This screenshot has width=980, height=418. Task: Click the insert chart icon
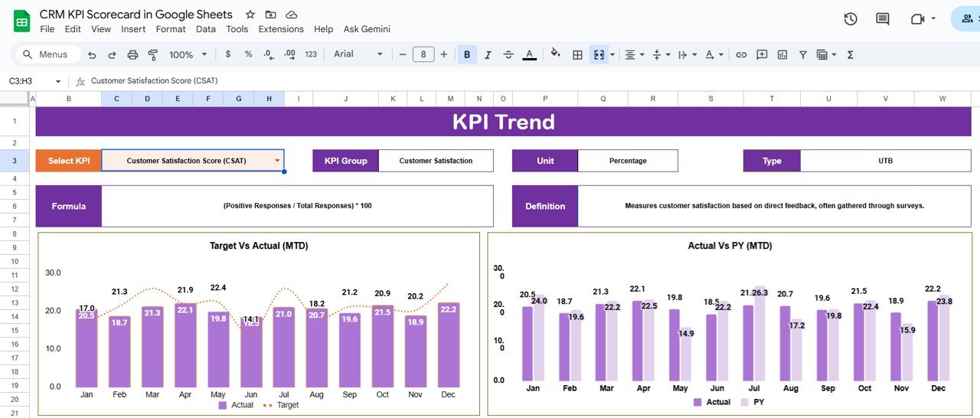pyautogui.click(x=782, y=54)
